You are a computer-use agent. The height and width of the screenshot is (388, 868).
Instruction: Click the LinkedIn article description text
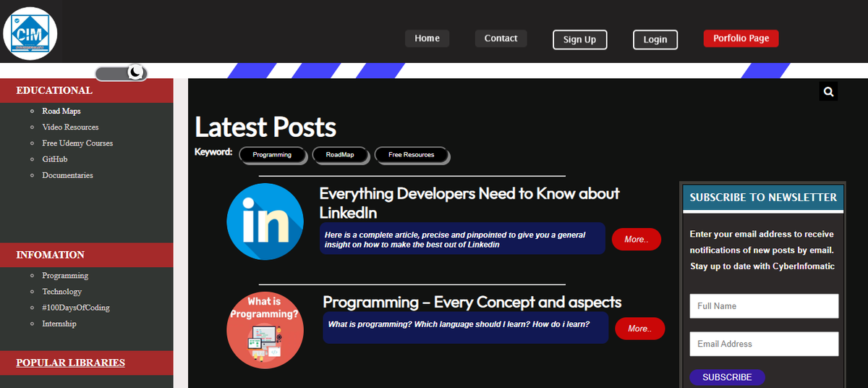(455, 240)
